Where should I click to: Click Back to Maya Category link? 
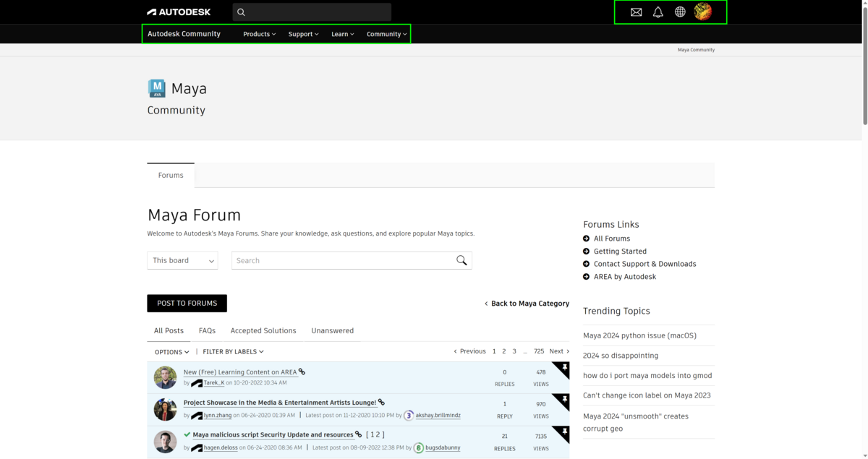tap(527, 304)
